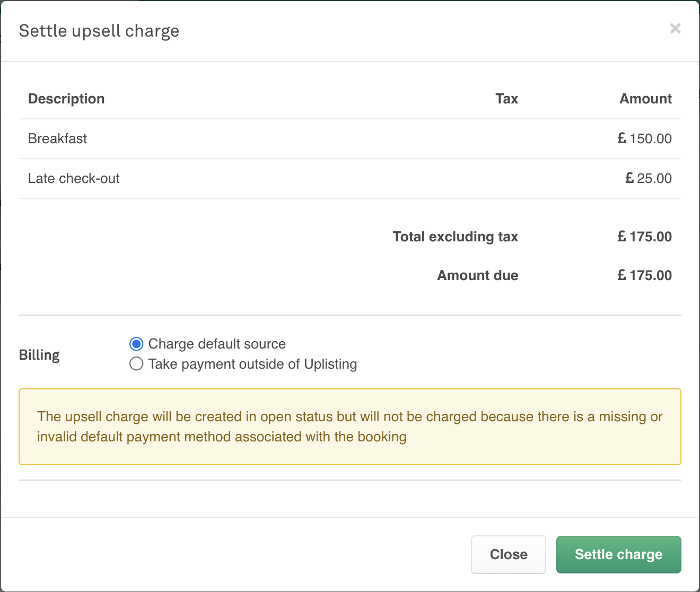Screen dimensions: 700x592
Task: Click the Breakfast line item
Action: [57, 139]
